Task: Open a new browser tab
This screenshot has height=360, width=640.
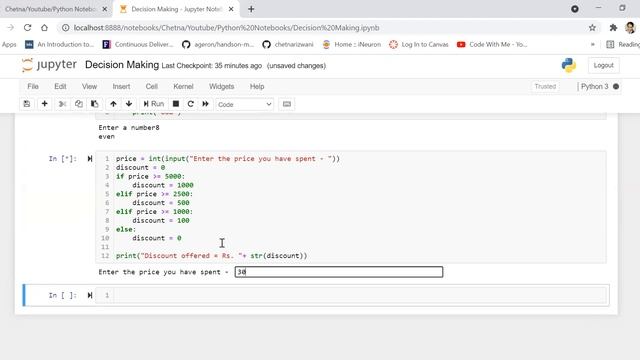Action: coord(251,9)
